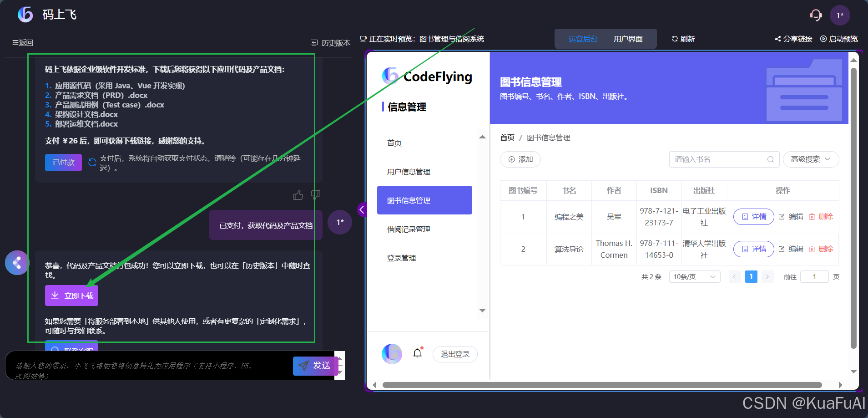Screen dimensions: 868x418
Task: Click 刷新 refresh button
Action: pyautogui.click(x=683, y=39)
